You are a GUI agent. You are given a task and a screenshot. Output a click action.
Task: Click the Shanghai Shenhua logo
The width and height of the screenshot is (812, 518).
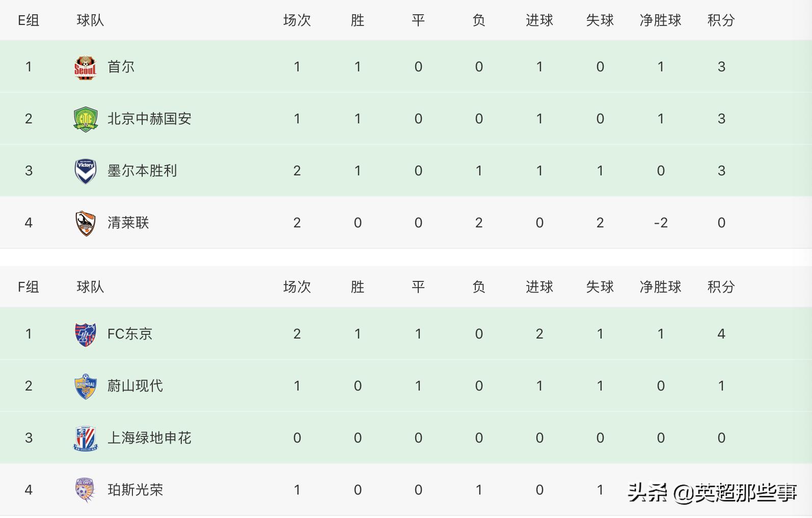click(x=85, y=438)
